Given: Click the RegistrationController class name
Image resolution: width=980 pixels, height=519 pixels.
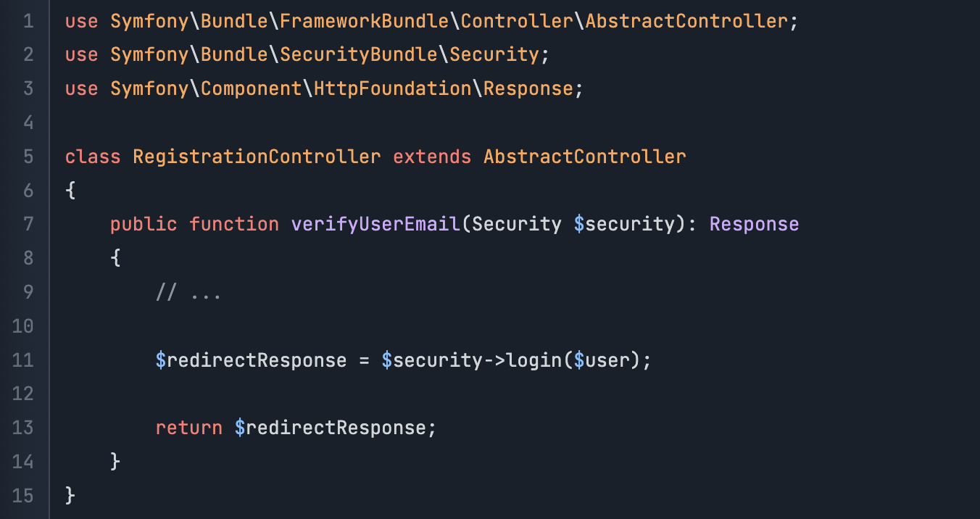Looking at the screenshot, I should (257, 157).
